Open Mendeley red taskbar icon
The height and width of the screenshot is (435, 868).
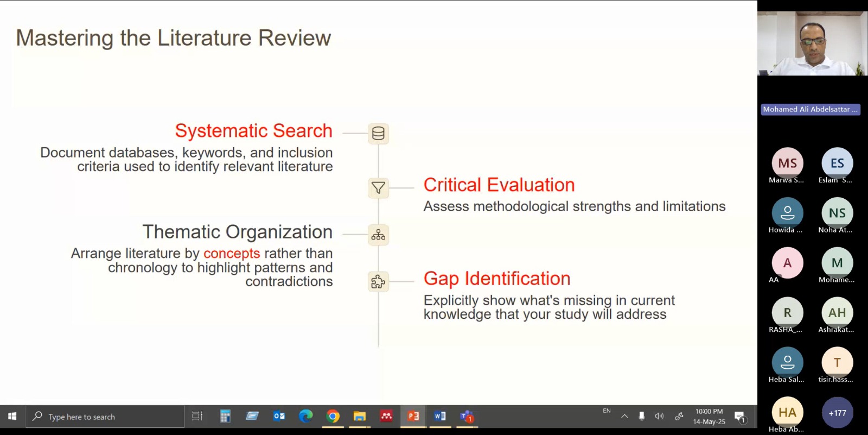click(386, 417)
